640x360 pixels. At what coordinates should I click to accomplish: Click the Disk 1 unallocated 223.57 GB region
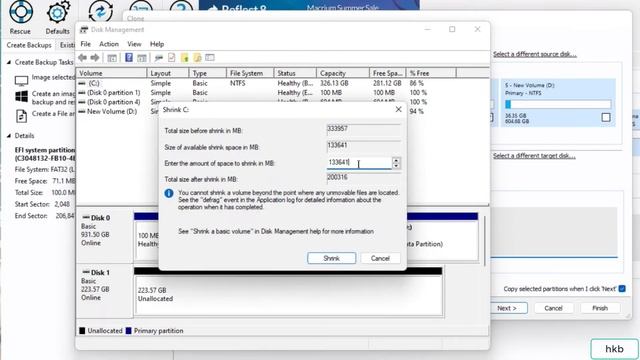tap(289, 295)
